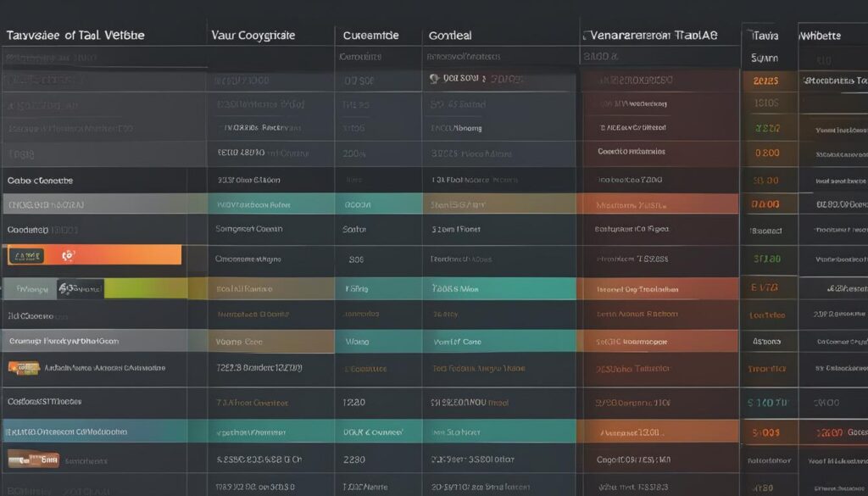The image size is (868, 496).
Task: Click the orange card icon in the left column
Action: tap(24, 368)
